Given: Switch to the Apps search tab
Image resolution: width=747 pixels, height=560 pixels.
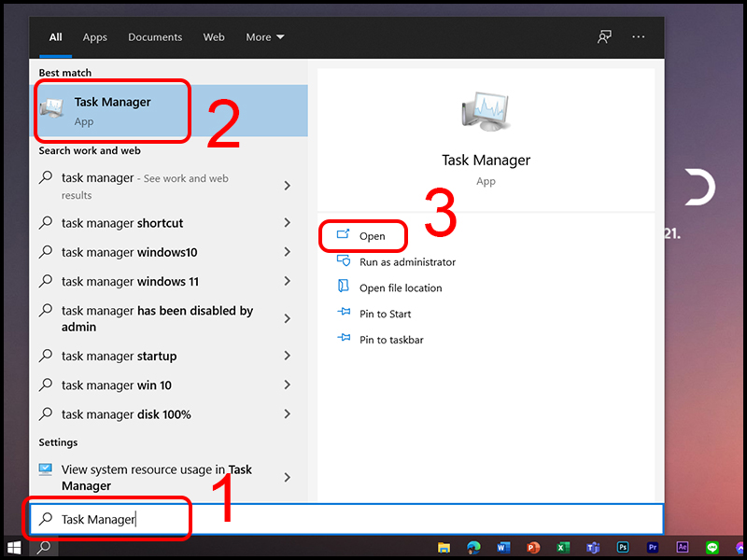Looking at the screenshot, I should coord(94,36).
